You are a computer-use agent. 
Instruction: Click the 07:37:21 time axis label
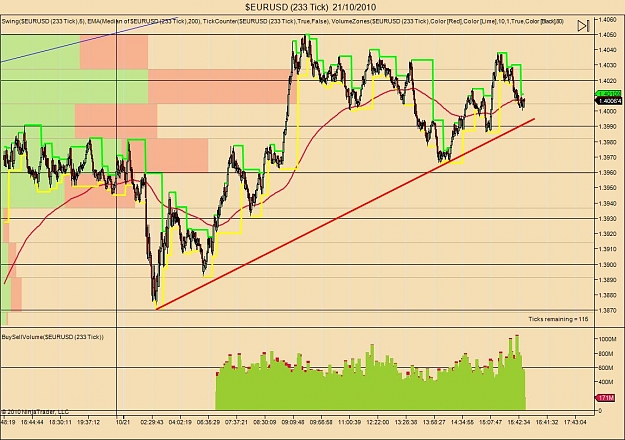(x=236, y=422)
